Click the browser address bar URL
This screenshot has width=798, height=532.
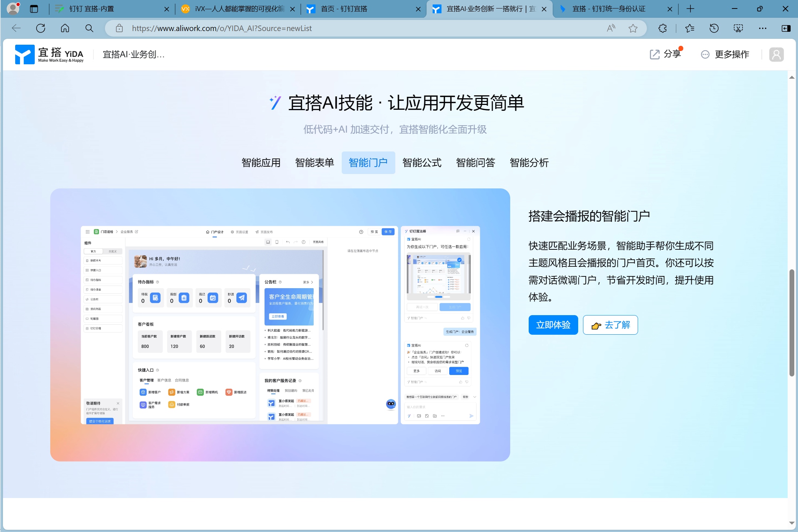tap(222, 28)
